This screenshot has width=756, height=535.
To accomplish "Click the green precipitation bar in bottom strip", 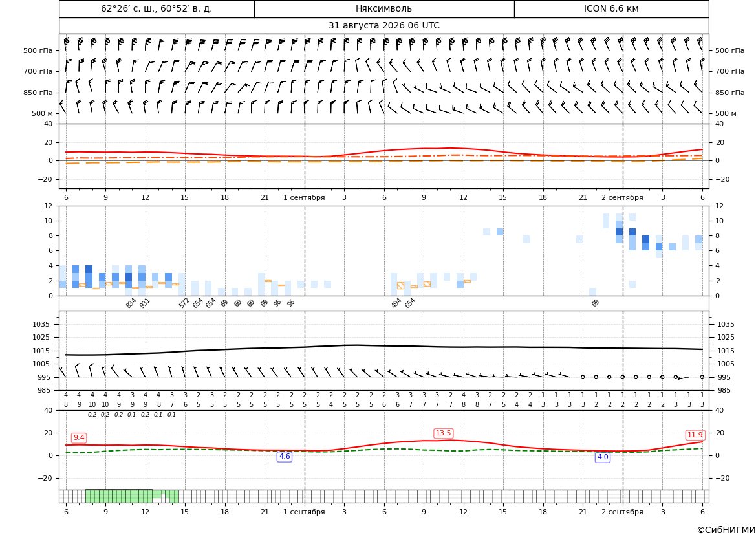I will pyautogui.click(x=132, y=496).
